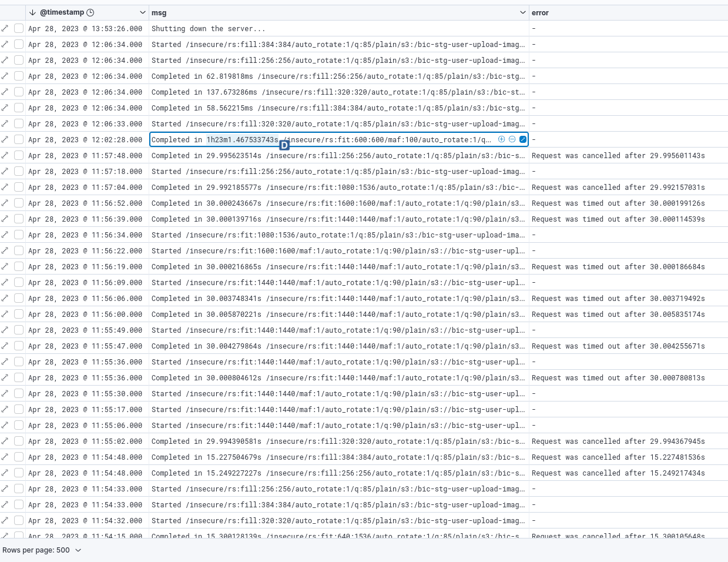Expand the 11:56:52 timed out document
This screenshot has width=728, height=562.
[5, 203]
